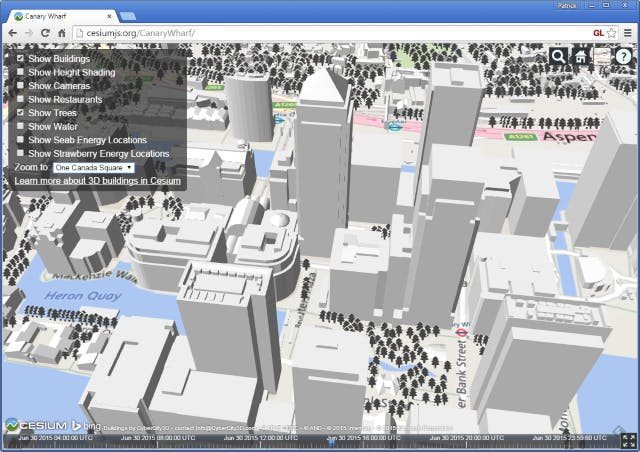The height and width of the screenshot is (452, 640).
Task: Toggle fullscreen mode in the viewer
Action: (629, 441)
